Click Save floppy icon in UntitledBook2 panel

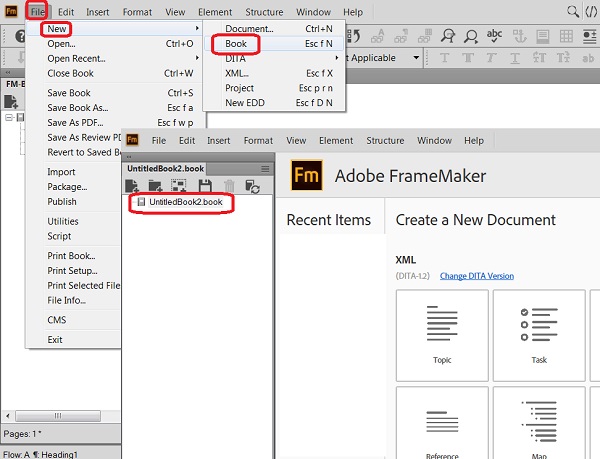[205, 186]
